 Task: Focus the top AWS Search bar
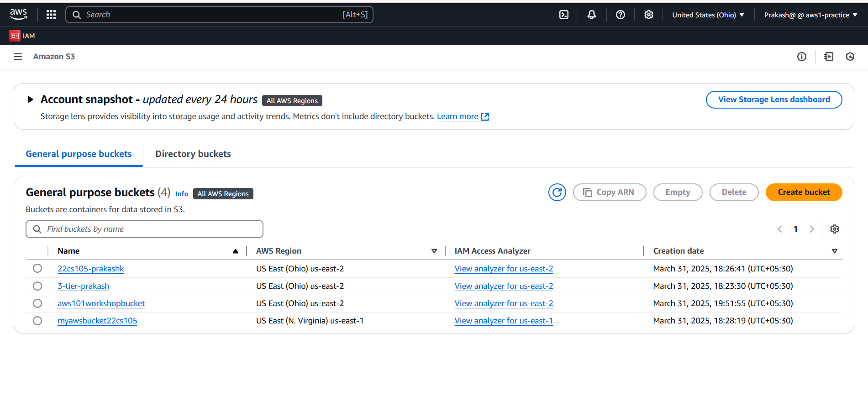tap(219, 15)
